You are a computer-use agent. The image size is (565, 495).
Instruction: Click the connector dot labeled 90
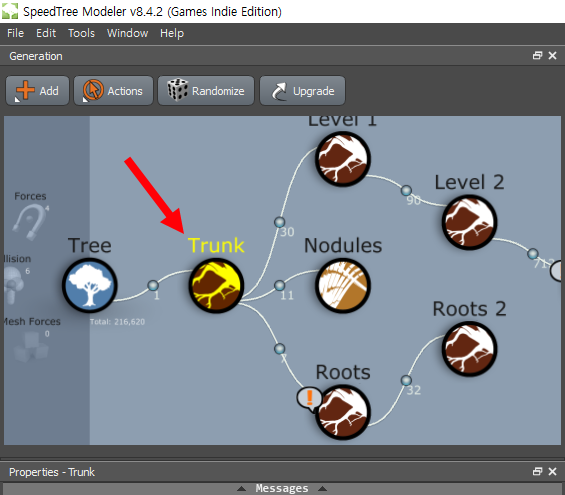[406, 190]
